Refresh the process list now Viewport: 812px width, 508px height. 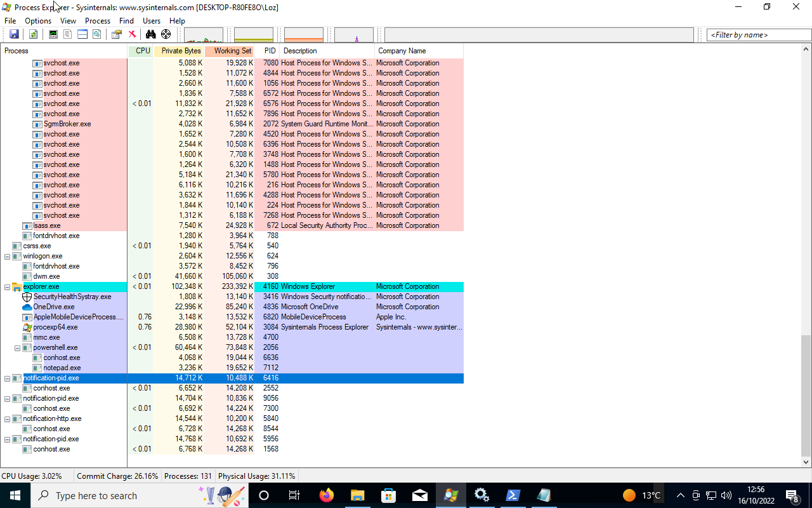click(x=33, y=34)
